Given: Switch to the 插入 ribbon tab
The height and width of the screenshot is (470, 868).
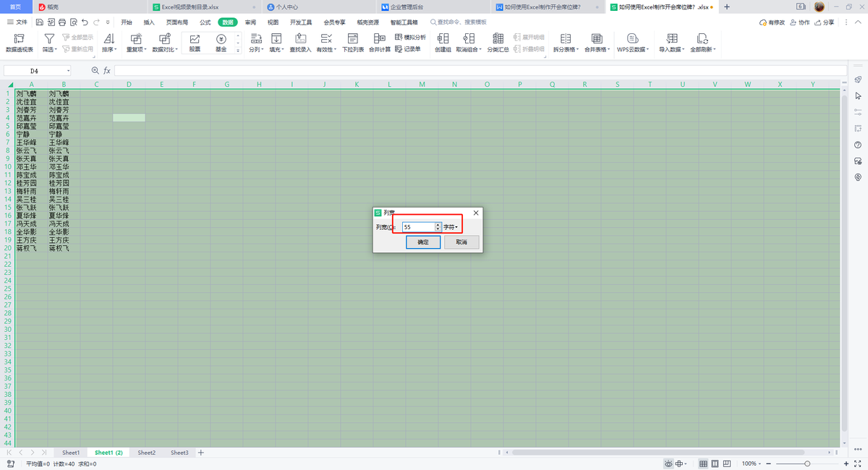Looking at the screenshot, I should click(149, 22).
